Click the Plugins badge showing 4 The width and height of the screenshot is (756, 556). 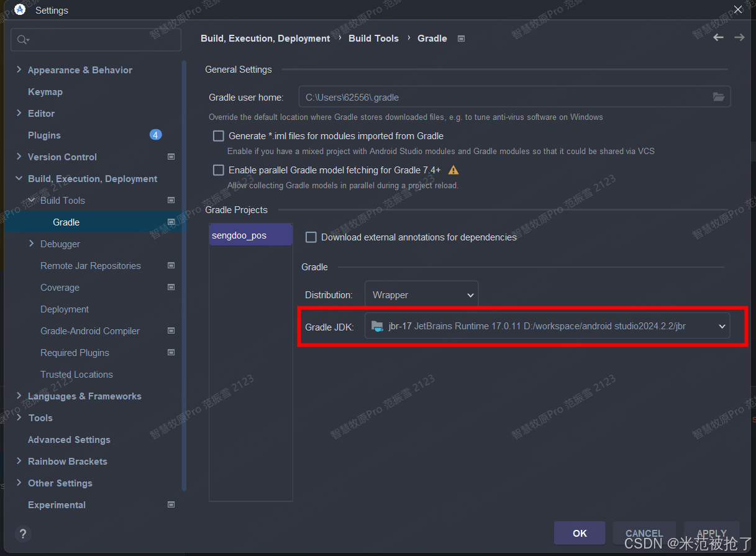155,135
